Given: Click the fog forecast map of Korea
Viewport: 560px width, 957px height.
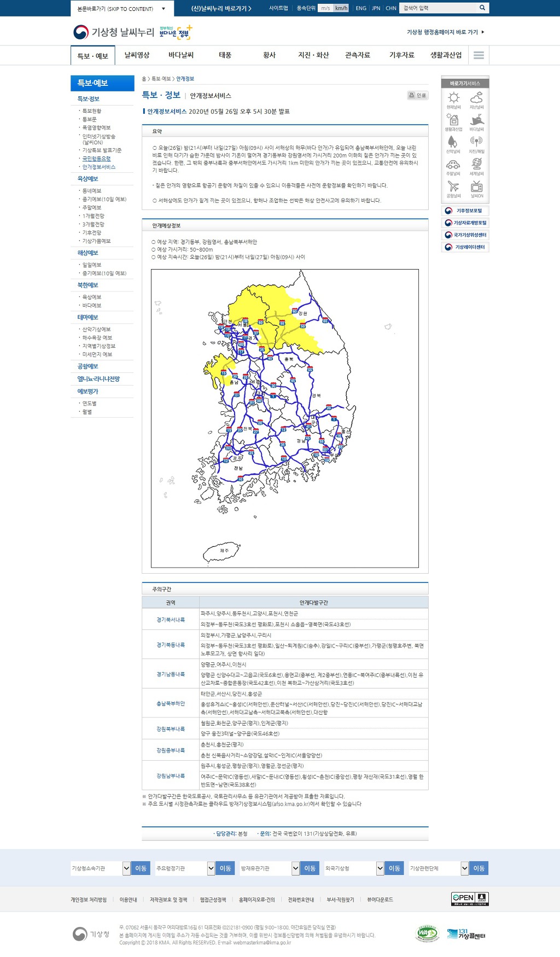Looking at the screenshot, I should (285, 418).
